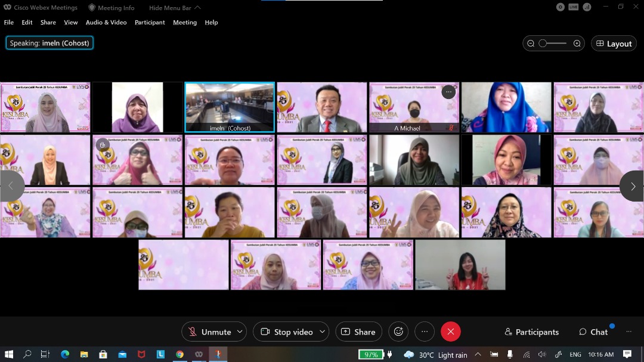
Task: Open the reactions emoji picker
Action: (398, 332)
